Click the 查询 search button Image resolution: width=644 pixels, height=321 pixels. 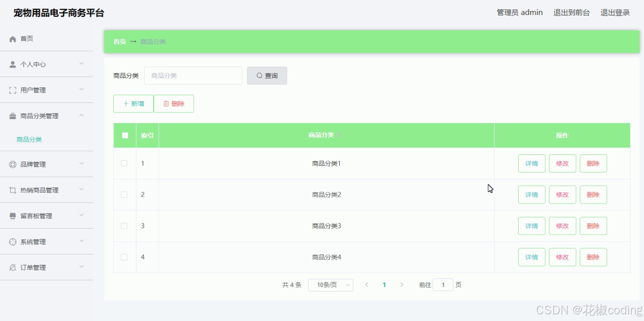[267, 76]
